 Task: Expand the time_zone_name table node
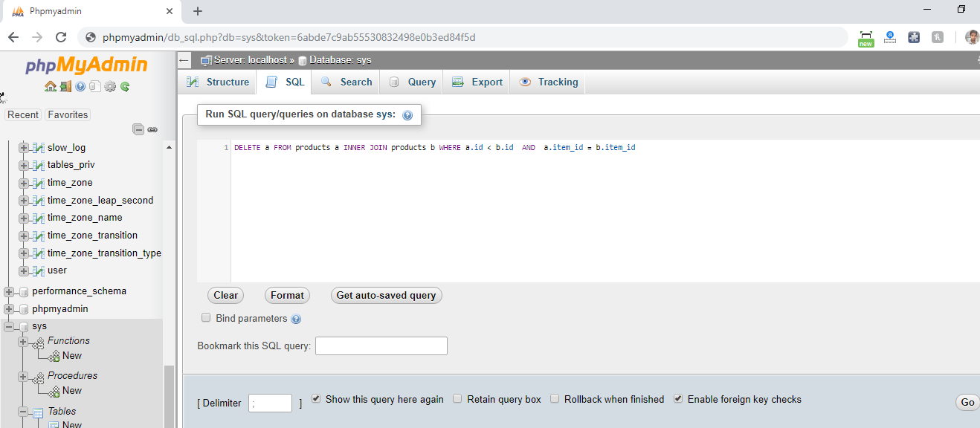pyautogui.click(x=23, y=218)
